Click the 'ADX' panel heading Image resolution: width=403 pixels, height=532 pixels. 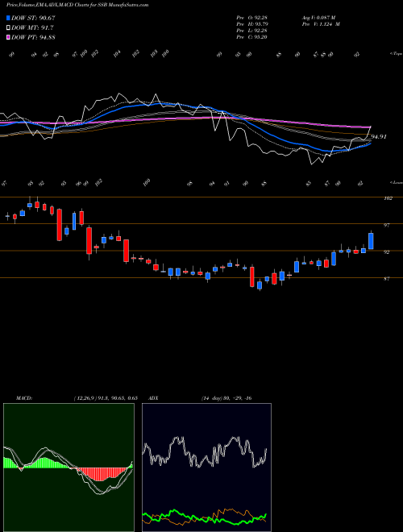153,398
